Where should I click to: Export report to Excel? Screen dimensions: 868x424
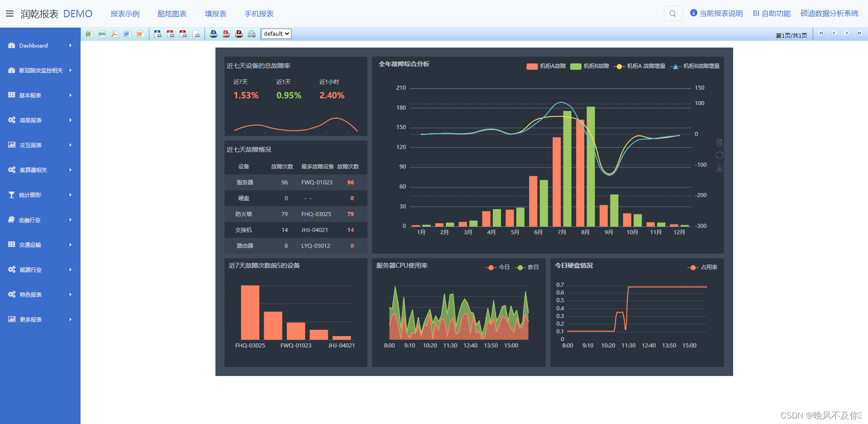pyautogui.click(x=89, y=34)
